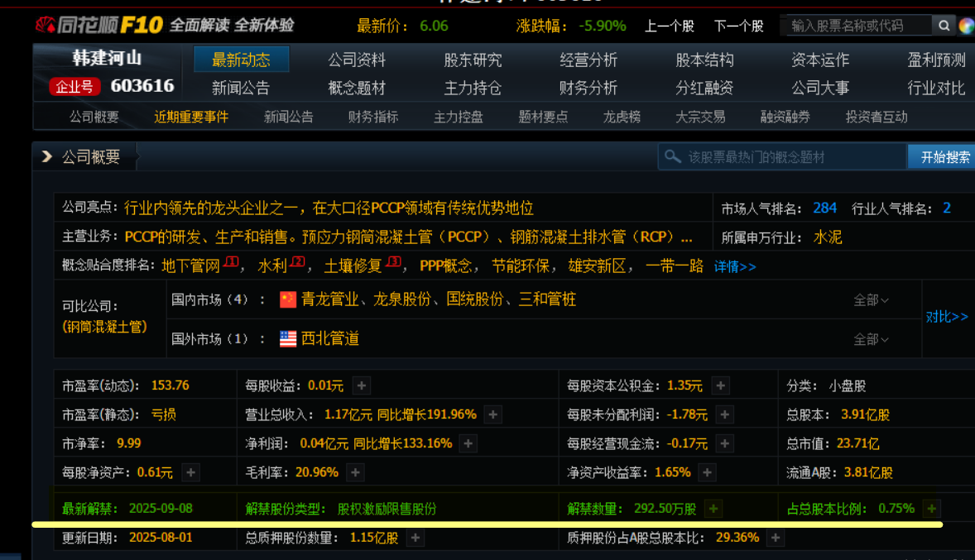The image size is (975, 560).
Task: Expand the 净资产收益率 plus icon
Action: pyautogui.click(x=707, y=472)
